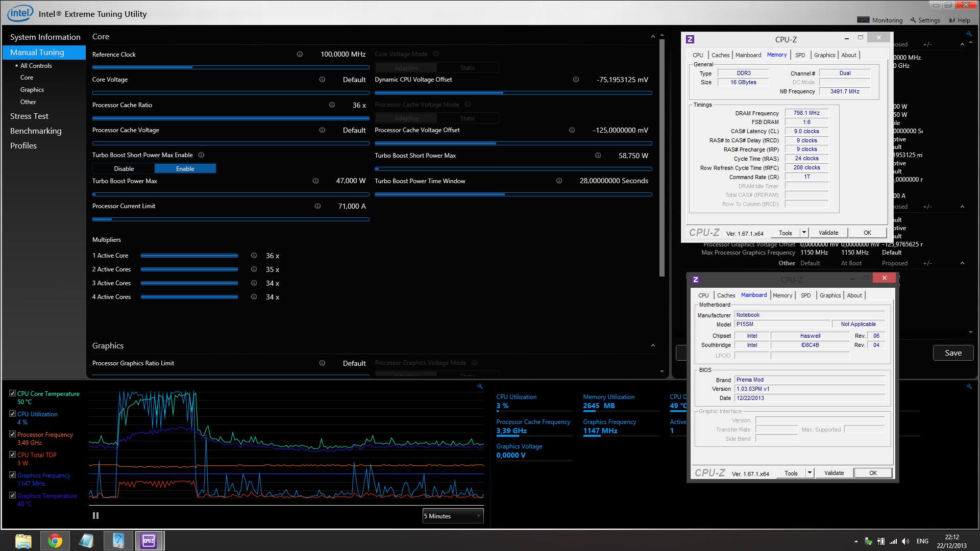980x551 pixels.
Task: Click info icon for 4 Active Cores multiplier
Action: [254, 297]
